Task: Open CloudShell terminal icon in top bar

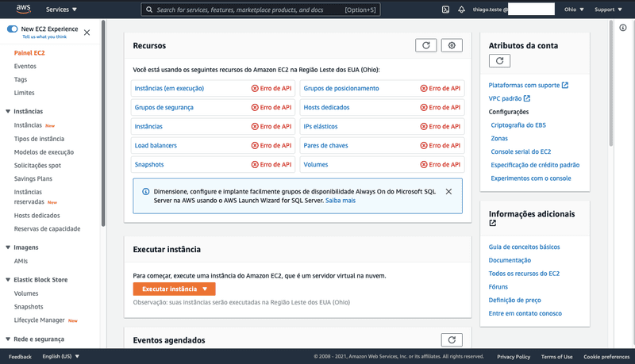Action: 445,10
